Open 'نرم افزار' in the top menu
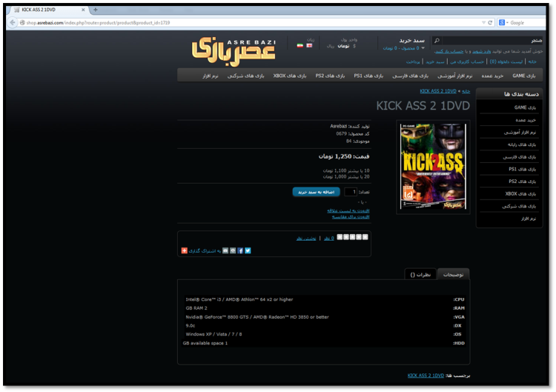 point(211,76)
